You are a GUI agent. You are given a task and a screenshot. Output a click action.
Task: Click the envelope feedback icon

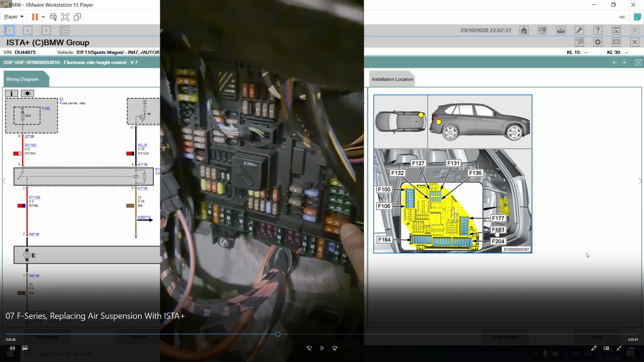pyautogui.click(x=616, y=42)
